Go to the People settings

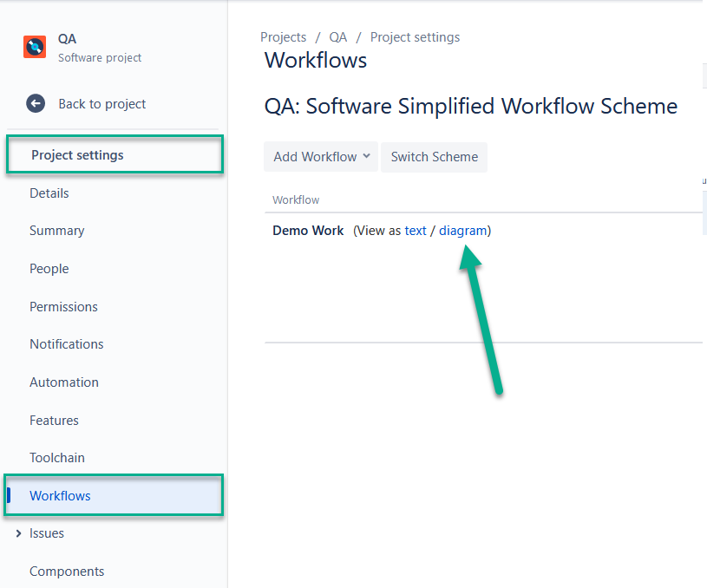pyautogui.click(x=49, y=268)
